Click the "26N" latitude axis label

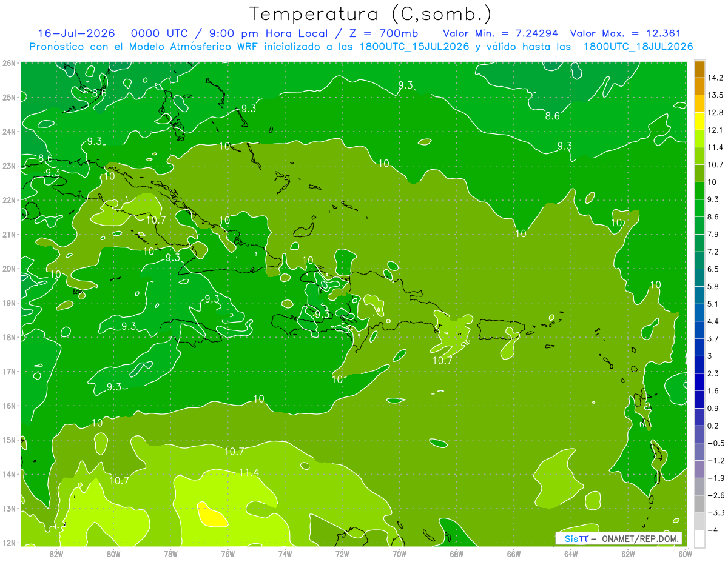click(x=8, y=63)
